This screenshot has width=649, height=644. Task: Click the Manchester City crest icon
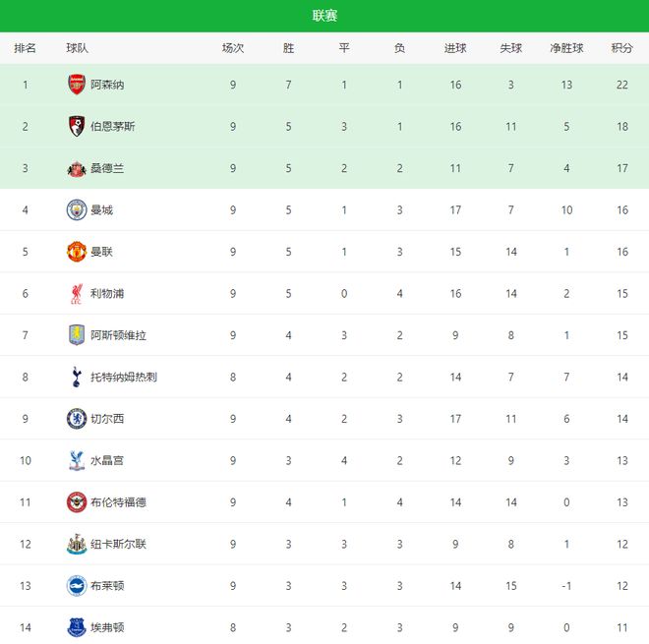77,209
